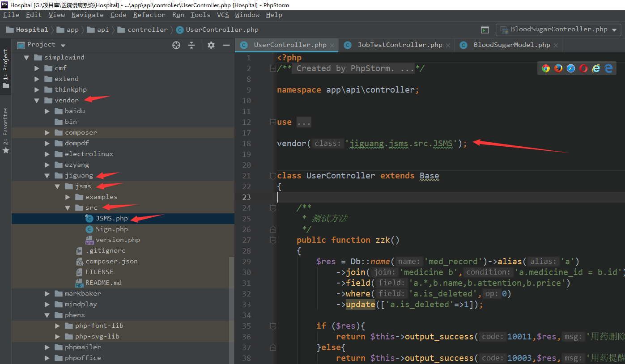625x364 pixels.
Task: Collapse the simplewind folder
Action: click(x=27, y=57)
